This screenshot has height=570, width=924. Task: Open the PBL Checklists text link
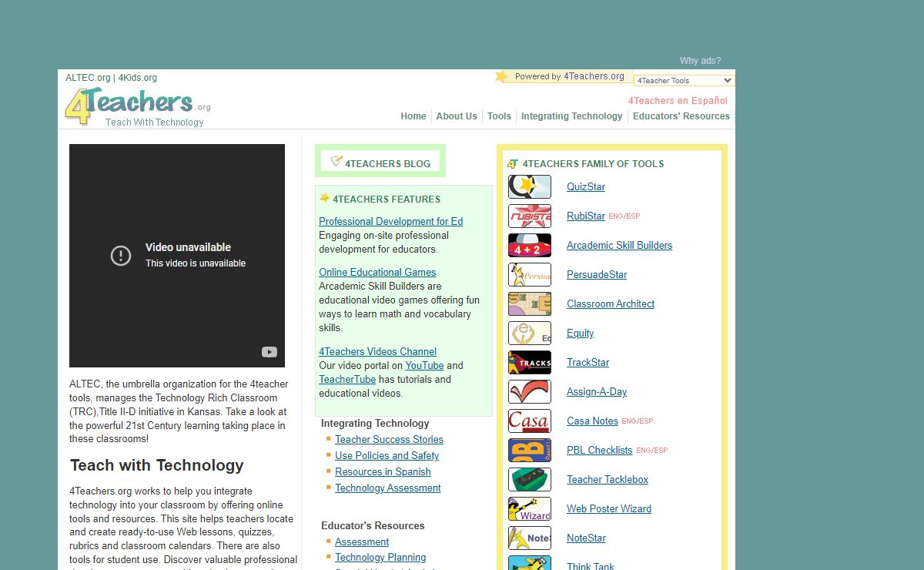[599, 450]
